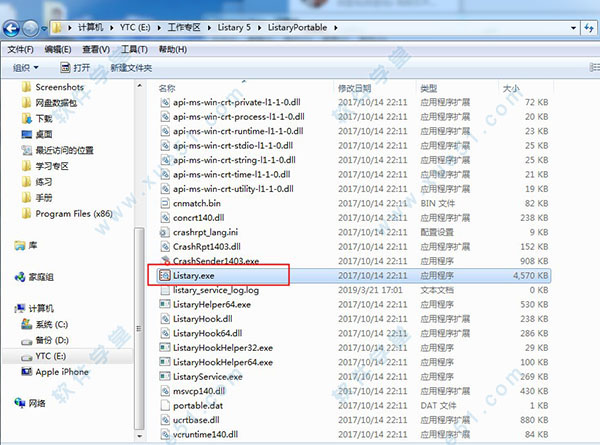This screenshot has height=445, width=600.
Task: Open the 工具(T) menu
Action: point(136,48)
